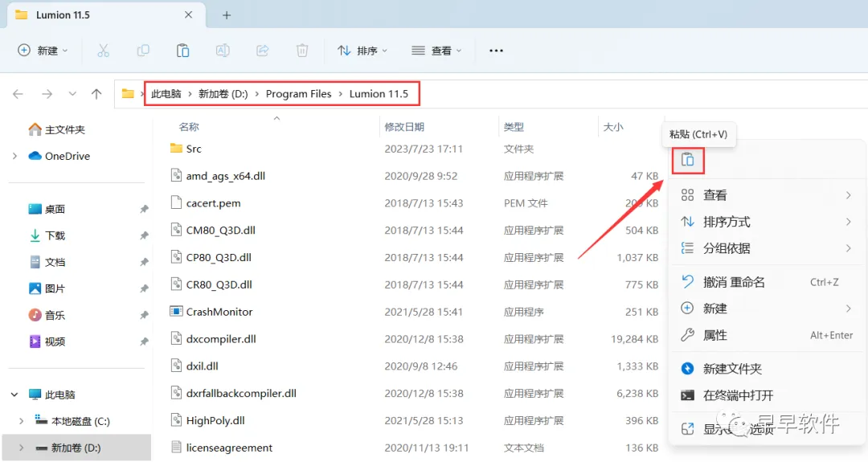Click 新加卷 (D:) in the address breadcrumb
The height and width of the screenshot is (462, 868).
coord(223,94)
